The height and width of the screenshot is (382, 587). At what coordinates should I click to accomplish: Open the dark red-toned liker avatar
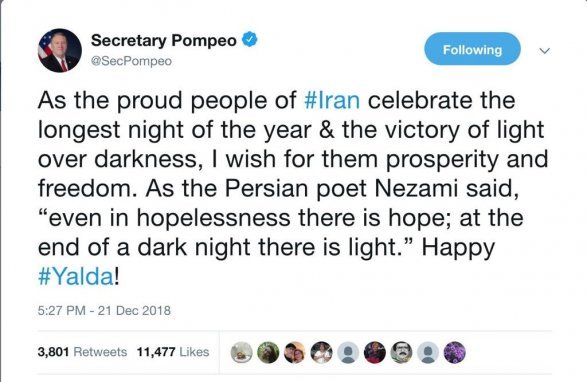(x=375, y=352)
